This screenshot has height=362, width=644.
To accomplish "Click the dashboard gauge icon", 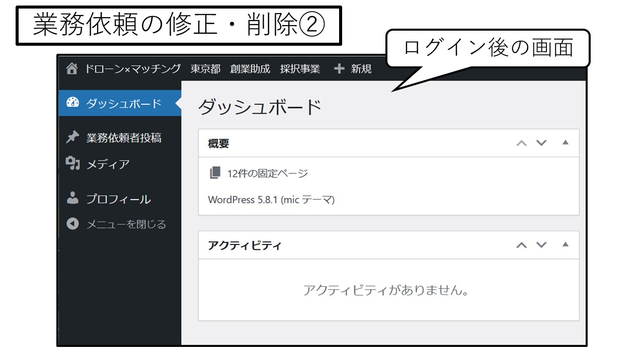I will click(73, 103).
